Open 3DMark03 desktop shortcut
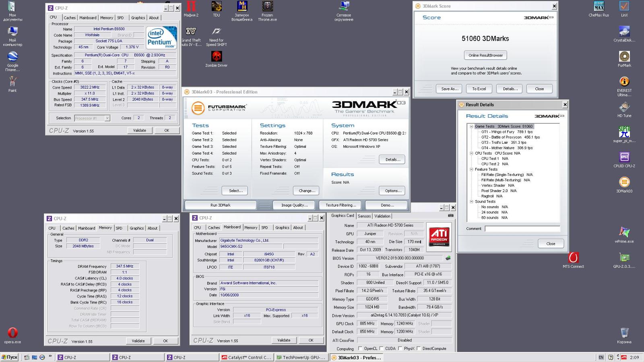Viewport: 644px width, 362px height. (624, 185)
